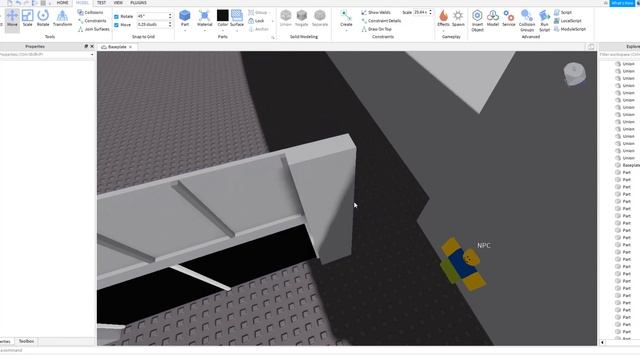The height and width of the screenshot is (360, 640).
Task: Toggle Show Welds
Action: point(376,13)
